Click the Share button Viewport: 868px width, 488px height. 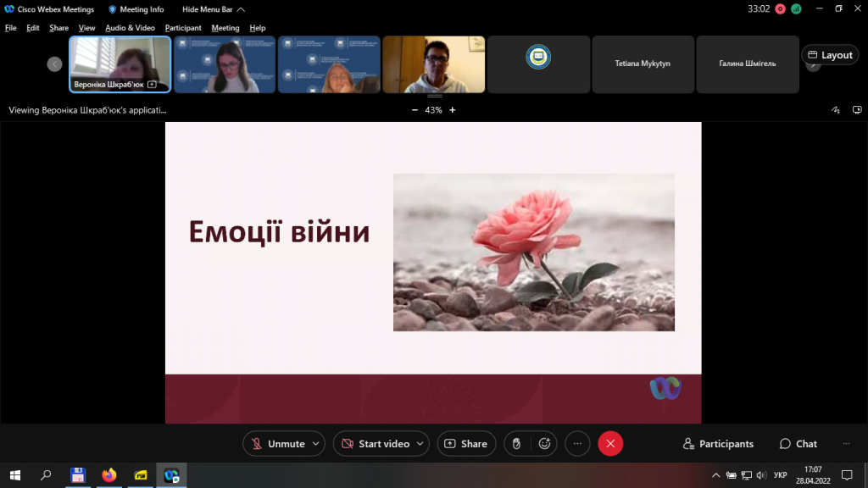[465, 443]
